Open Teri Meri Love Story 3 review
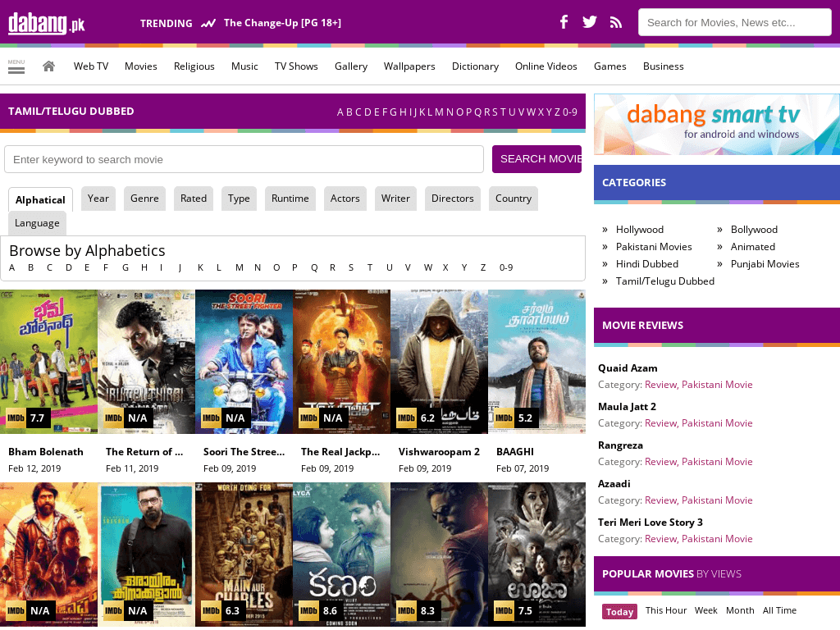The height and width of the screenshot is (630, 840). point(651,523)
